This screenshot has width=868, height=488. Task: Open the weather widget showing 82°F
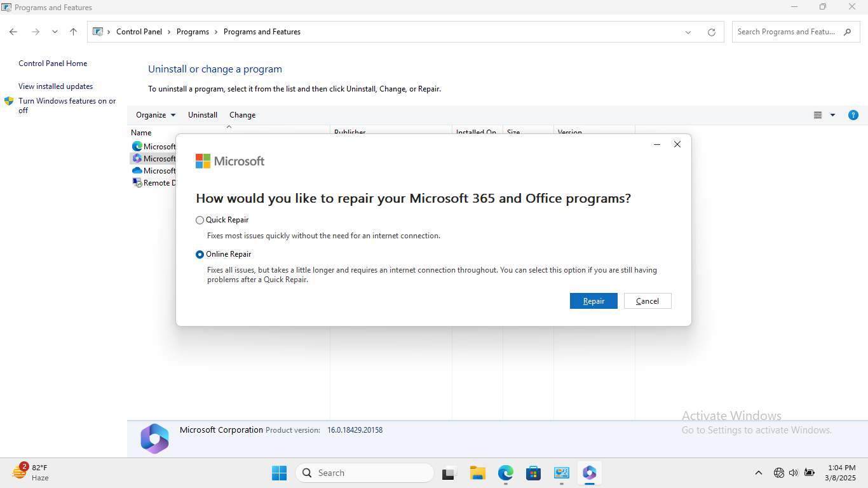[31, 473]
